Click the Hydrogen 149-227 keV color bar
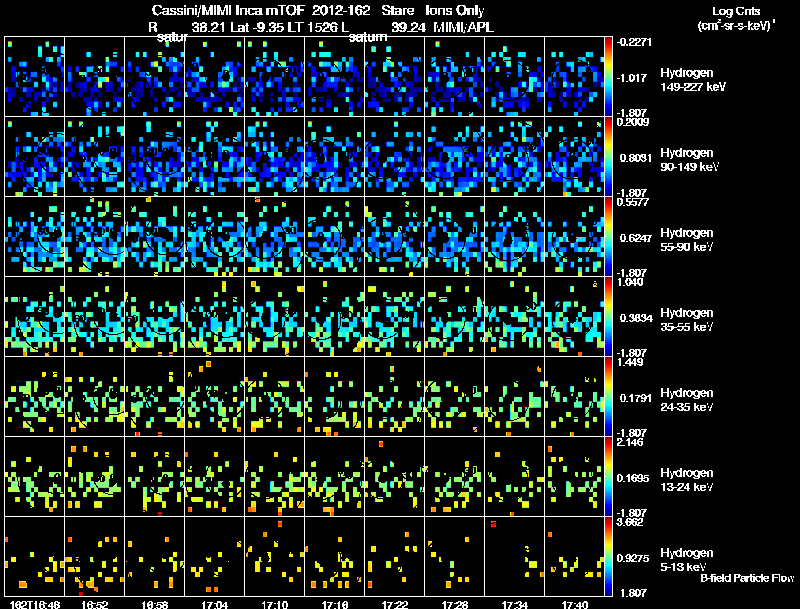 pos(608,77)
